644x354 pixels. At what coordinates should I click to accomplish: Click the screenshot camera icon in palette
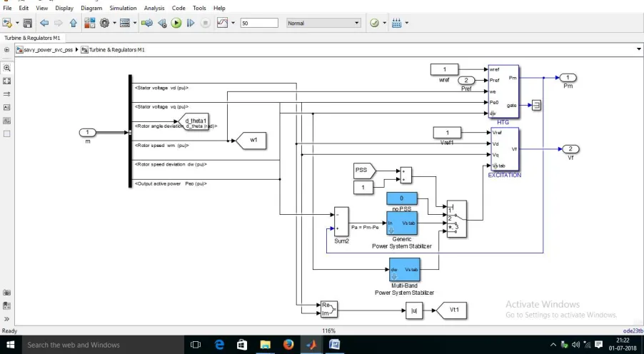(6, 293)
